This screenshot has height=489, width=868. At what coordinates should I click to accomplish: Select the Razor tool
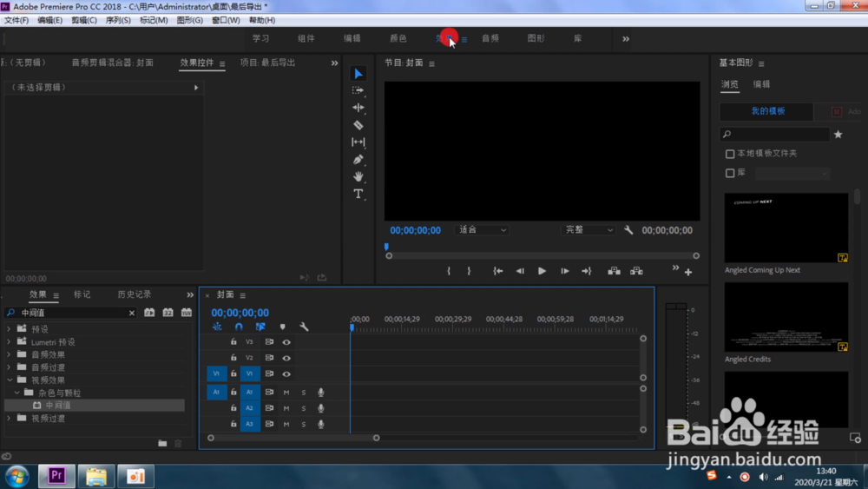tap(358, 124)
